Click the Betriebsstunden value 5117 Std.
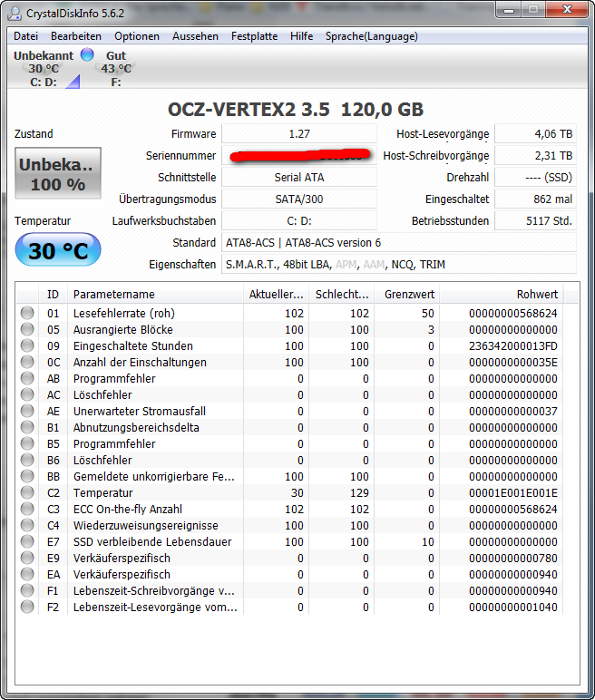 tap(535, 221)
